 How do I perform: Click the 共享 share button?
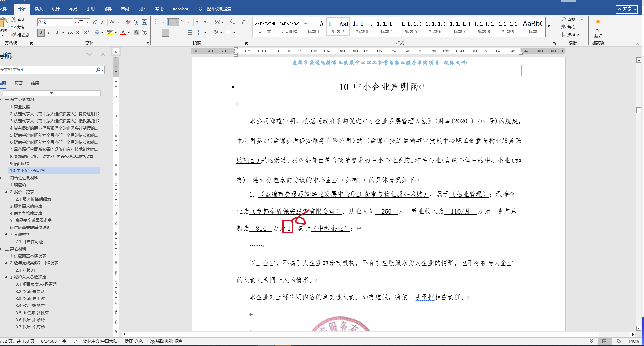click(x=627, y=9)
